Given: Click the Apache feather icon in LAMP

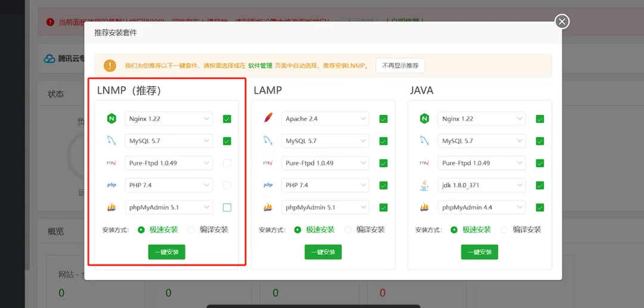Looking at the screenshot, I should 268,119.
